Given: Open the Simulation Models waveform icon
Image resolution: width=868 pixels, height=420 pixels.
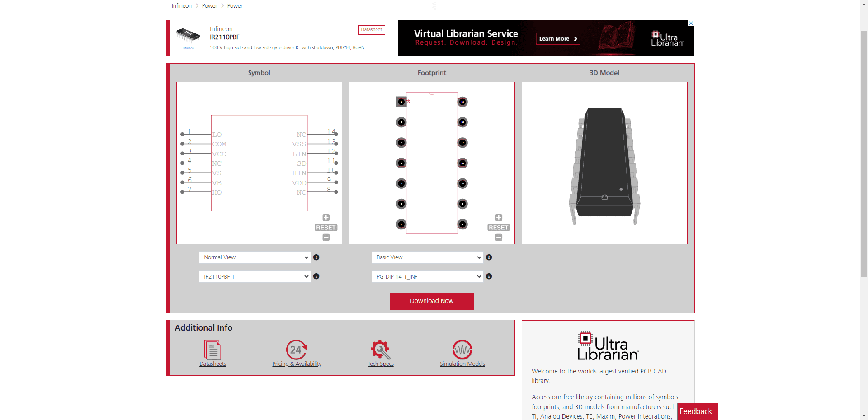Looking at the screenshot, I should coord(462,350).
